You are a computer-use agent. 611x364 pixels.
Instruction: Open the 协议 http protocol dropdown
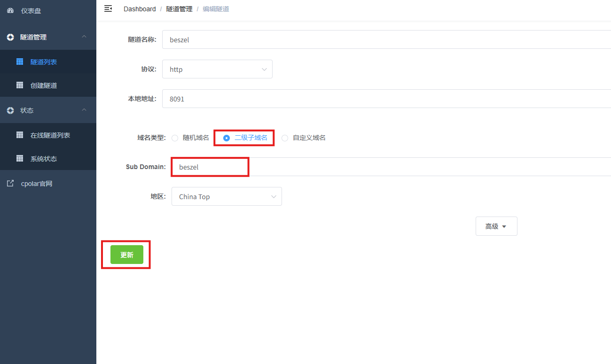coord(217,69)
